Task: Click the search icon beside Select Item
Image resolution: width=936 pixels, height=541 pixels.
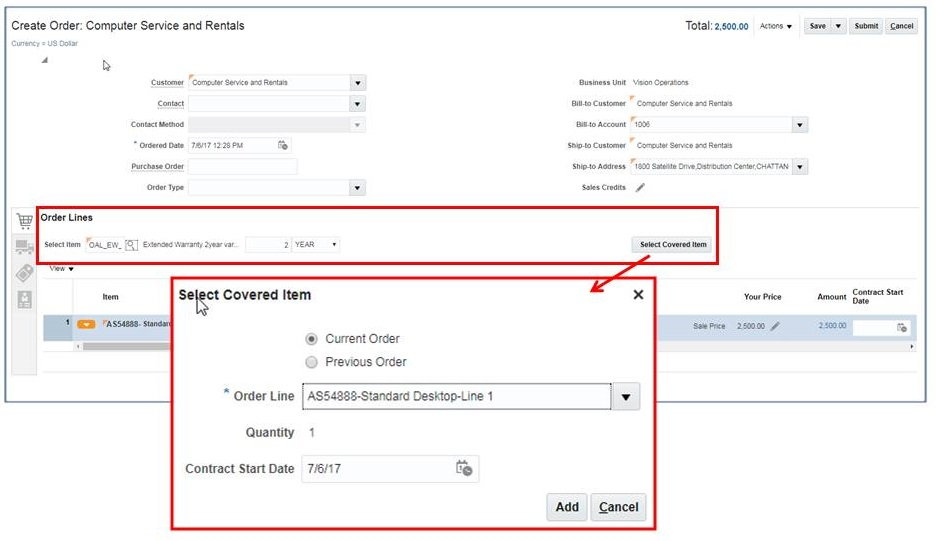Action: coord(131,245)
